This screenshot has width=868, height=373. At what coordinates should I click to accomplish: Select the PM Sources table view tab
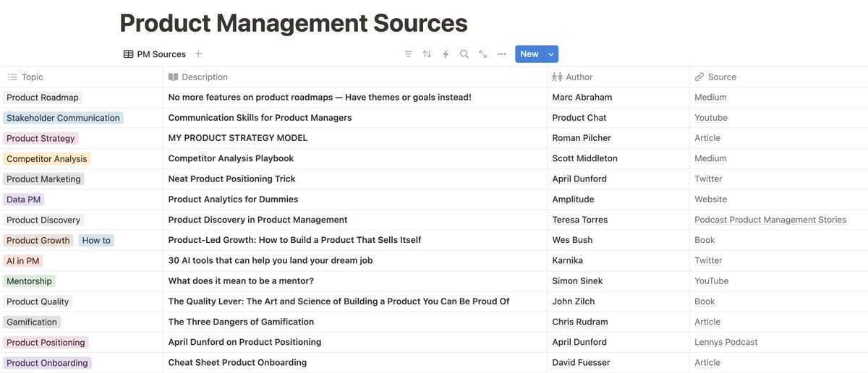tap(155, 54)
